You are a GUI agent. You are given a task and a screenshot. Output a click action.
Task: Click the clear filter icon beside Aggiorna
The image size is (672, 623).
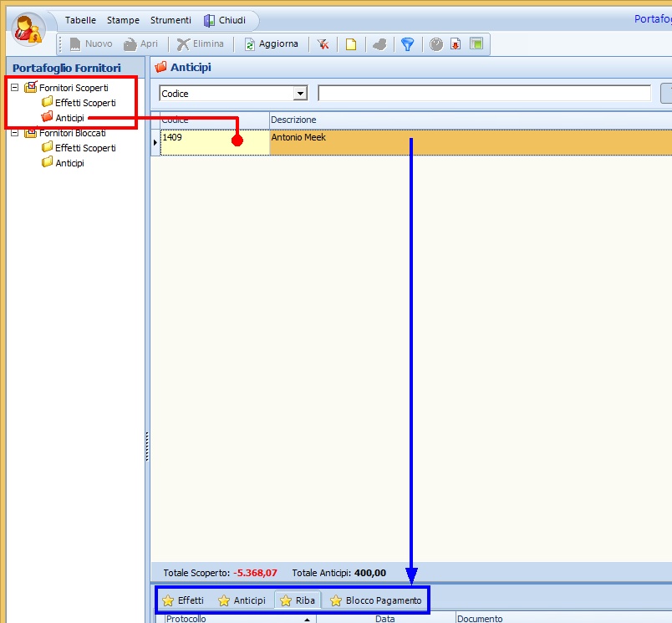click(x=323, y=44)
